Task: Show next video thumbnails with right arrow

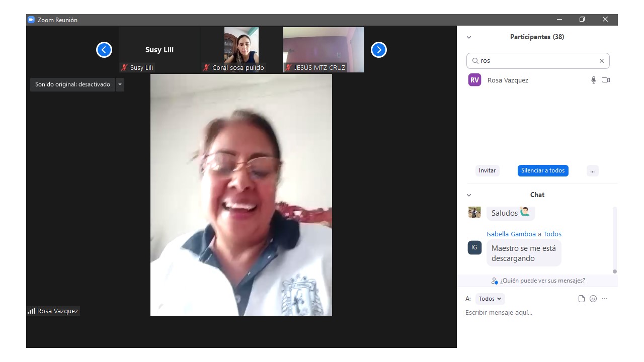Action: coord(379,50)
